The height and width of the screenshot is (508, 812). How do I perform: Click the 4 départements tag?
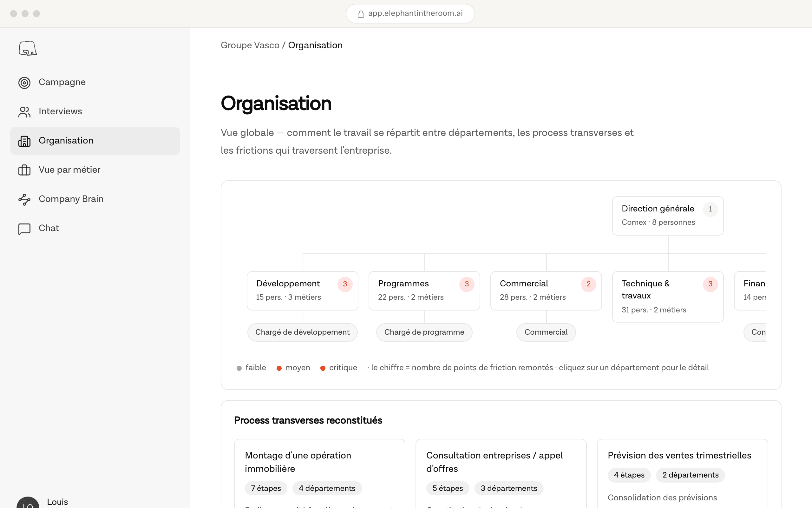click(x=327, y=489)
